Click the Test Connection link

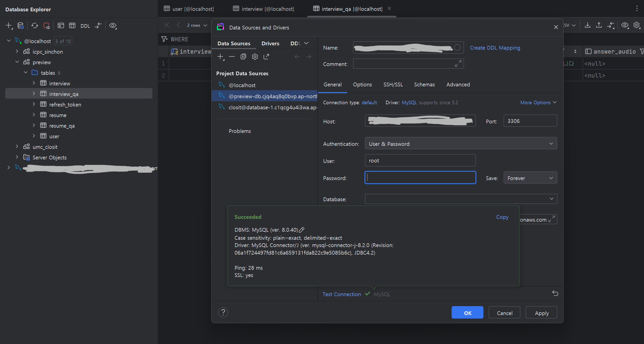(x=342, y=294)
